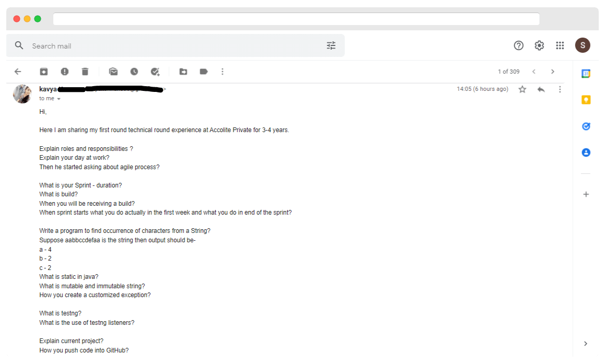605x364 pixels.
Task: Open Google apps grid menu
Action: (x=560, y=45)
